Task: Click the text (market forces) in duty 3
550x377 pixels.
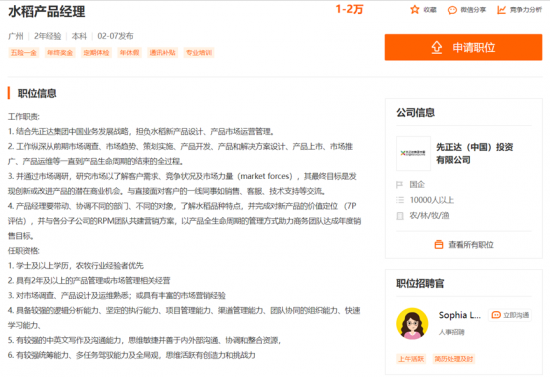Action: pos(265,176)
